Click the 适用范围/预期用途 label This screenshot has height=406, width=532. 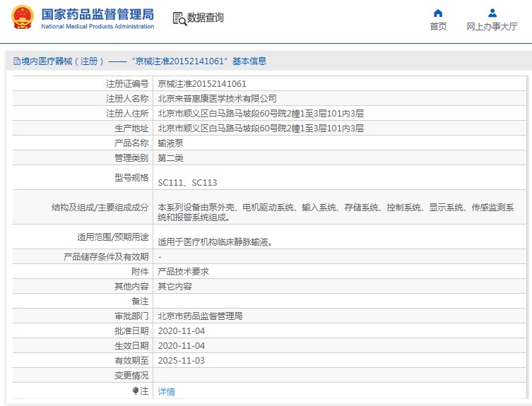point(112,237)
